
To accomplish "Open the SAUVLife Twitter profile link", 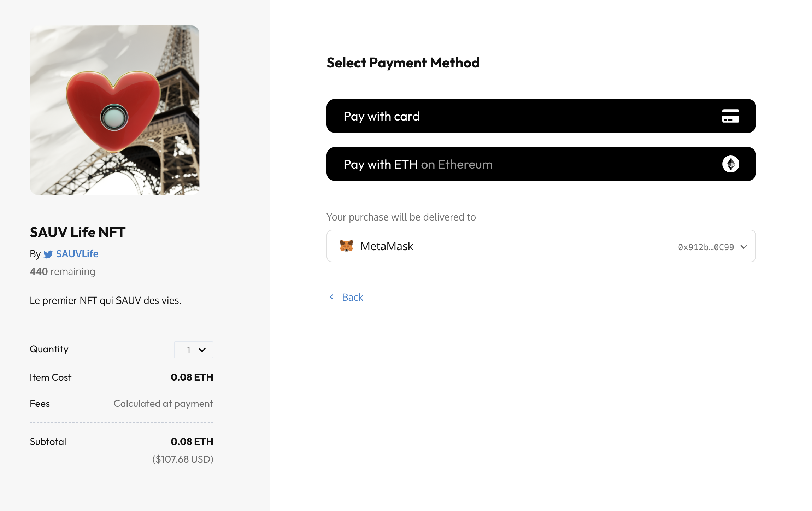I will 77,254.
